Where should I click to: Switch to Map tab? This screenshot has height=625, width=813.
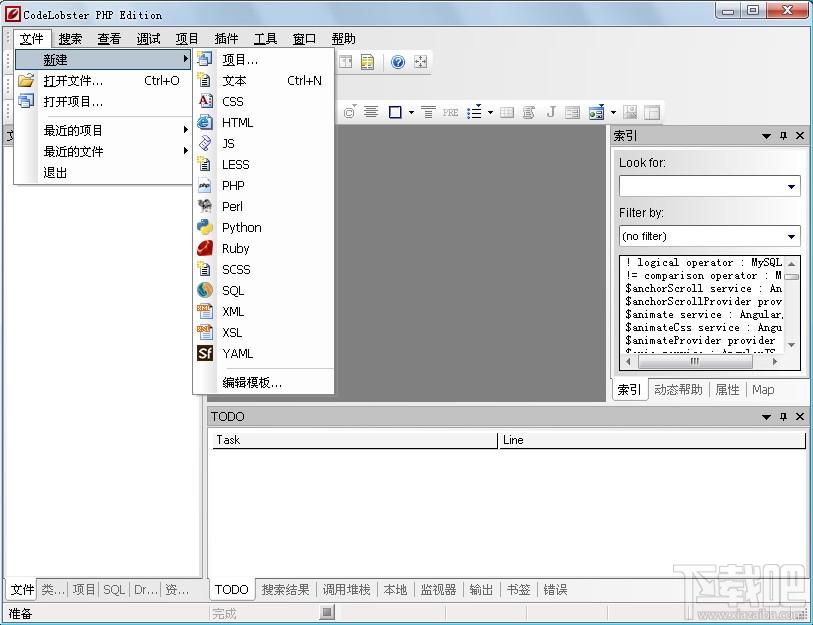coord(763,390)
